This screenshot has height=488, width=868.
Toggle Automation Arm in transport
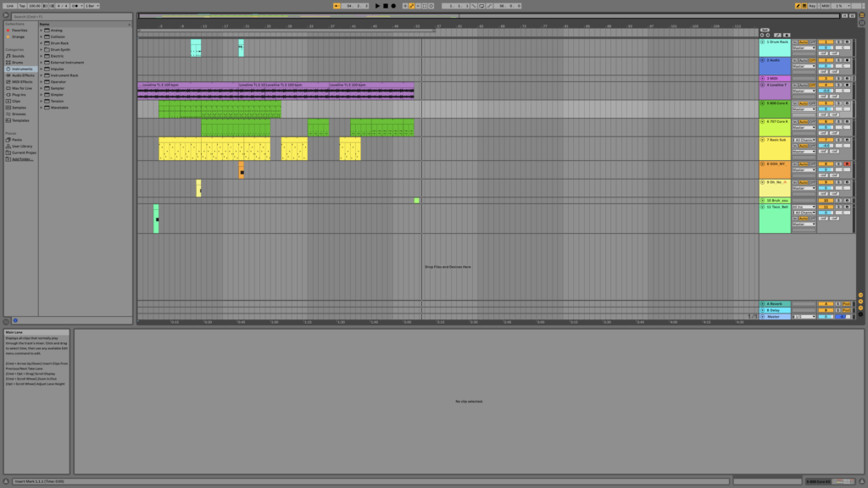(411, 6)
